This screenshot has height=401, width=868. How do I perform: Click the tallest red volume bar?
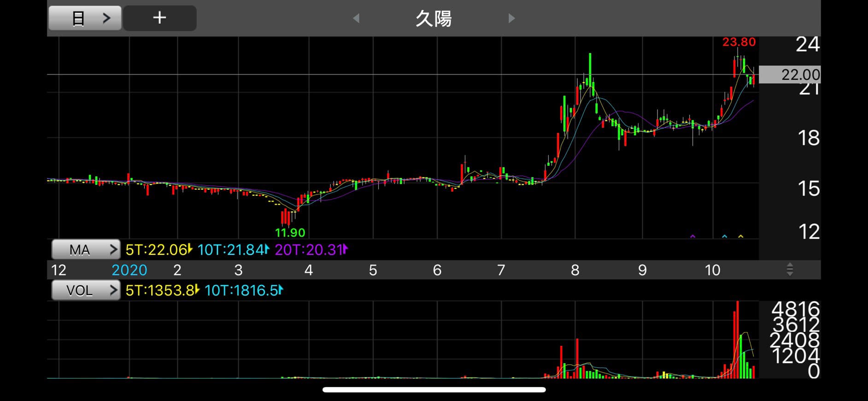[x=738, y=340]
